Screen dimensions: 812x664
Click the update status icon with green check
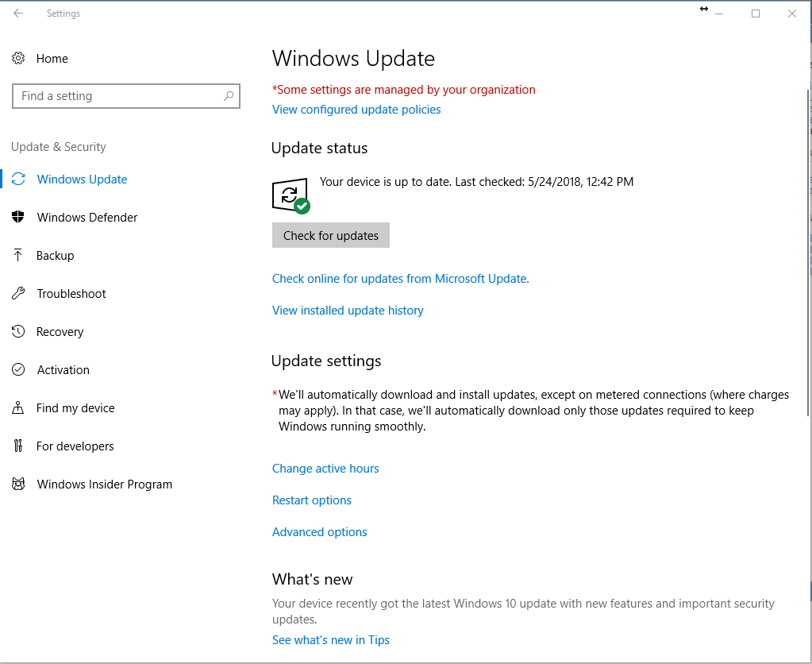[291, 195]
